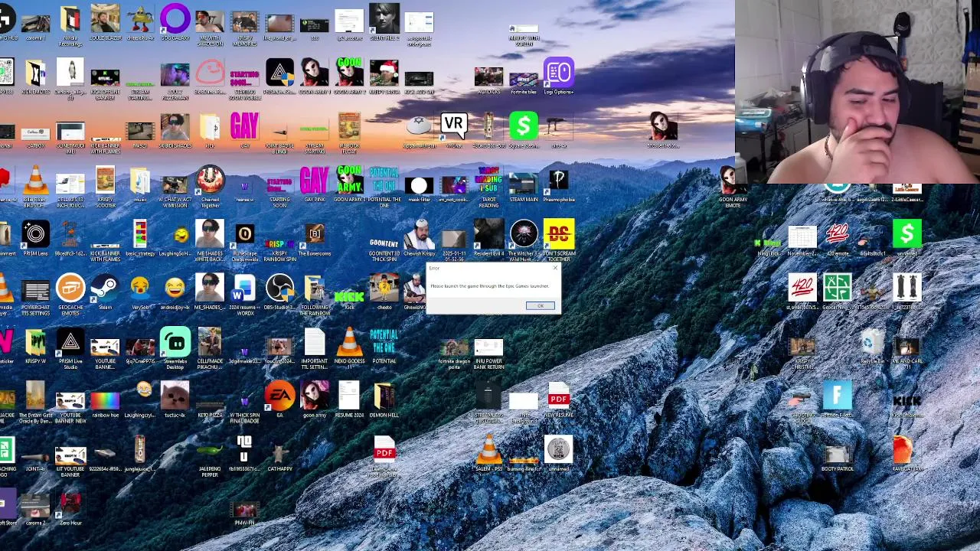Click the 'Please launch the game' error message text
The height and width of the screenshot is (551, 980).
coord(489,286)
